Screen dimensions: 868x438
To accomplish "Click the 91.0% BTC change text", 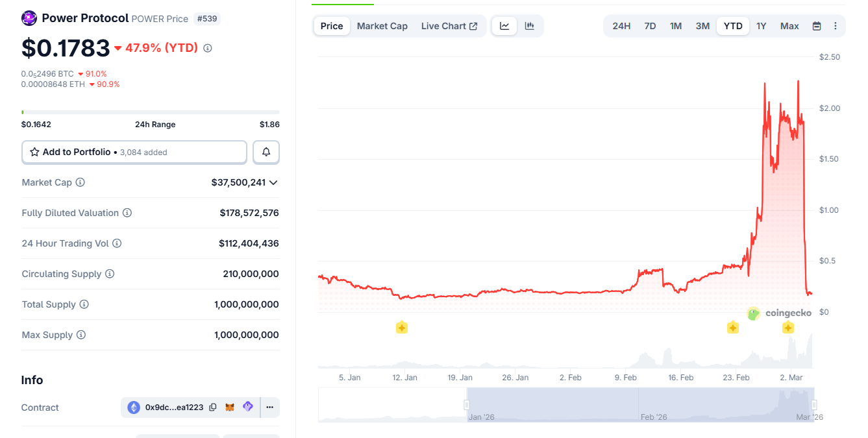I will [x=96, y=74].
